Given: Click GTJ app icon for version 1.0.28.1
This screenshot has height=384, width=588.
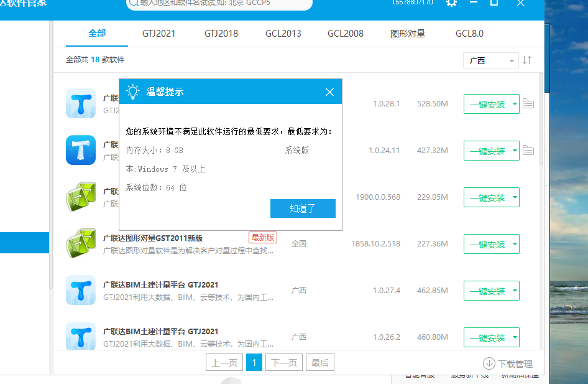Looking at the screenshot, I should (81, 103).
